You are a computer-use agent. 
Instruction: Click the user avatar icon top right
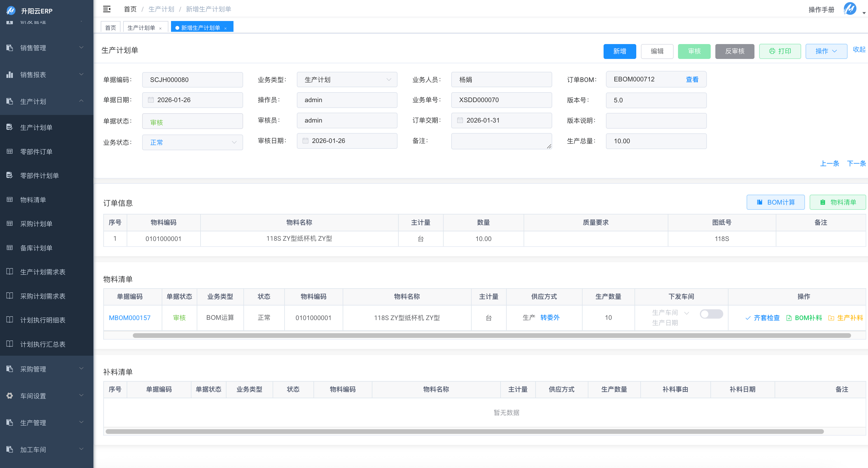click(x=850, y=9)
